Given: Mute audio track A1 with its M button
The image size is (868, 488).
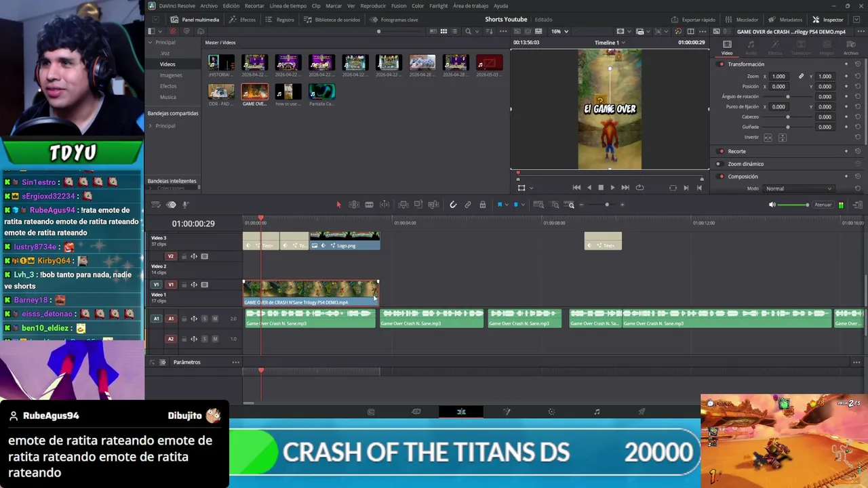Looking at the screenshot, I should click(215, 319).
